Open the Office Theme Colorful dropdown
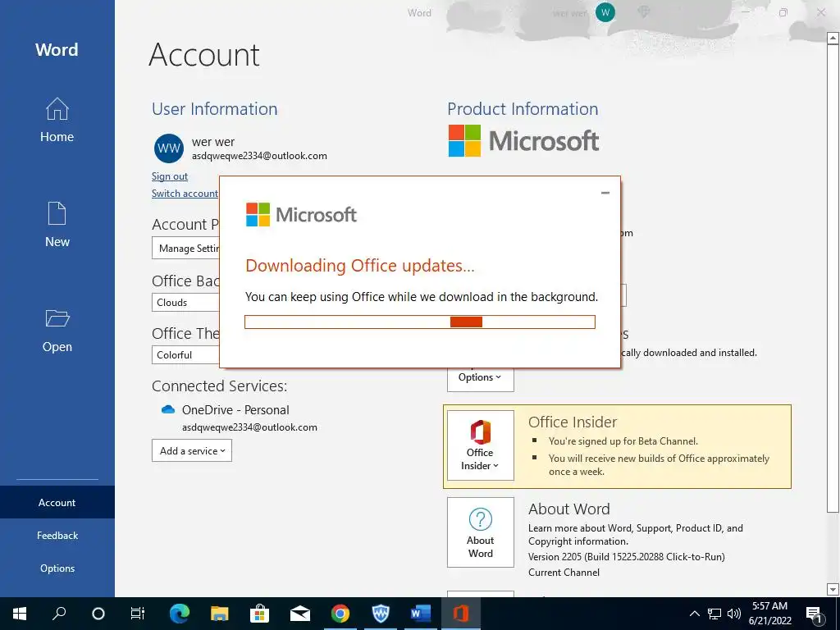The image size is (840, 630). click(x=186, y=354)
